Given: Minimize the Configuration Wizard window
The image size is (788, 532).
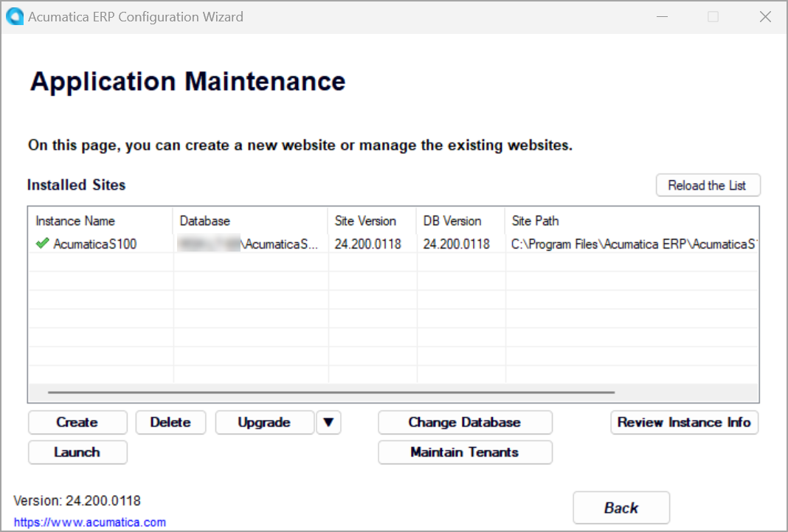Looking at the screenshot, I should [662, 16].
